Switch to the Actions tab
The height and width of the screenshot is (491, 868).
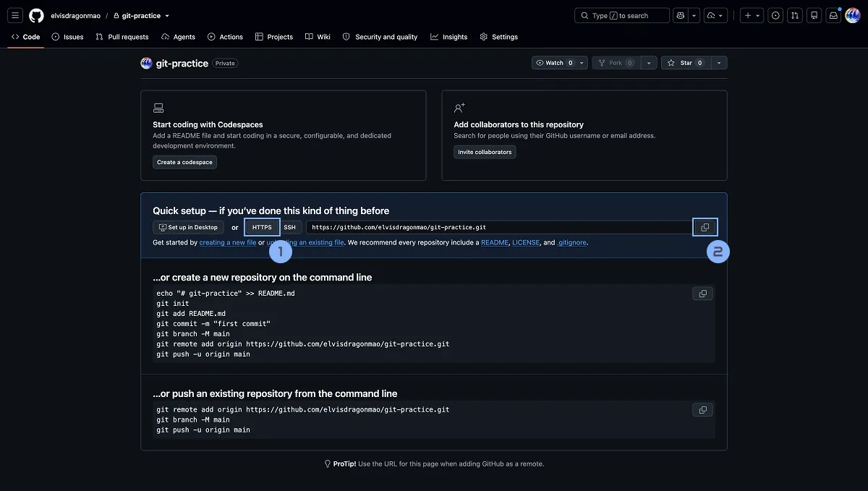click(225, 37)
